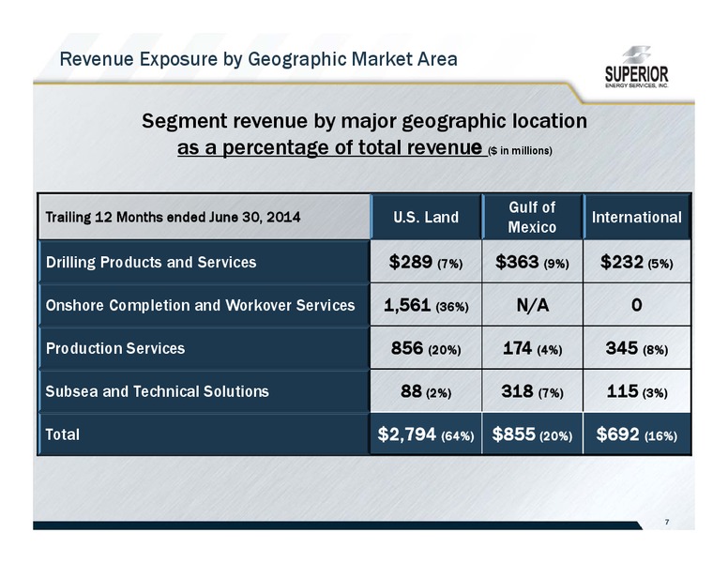Image resolution: width=728 pixels, height=563 pixels.
Task: Click the 'International' column header
Action: (637, 217)
